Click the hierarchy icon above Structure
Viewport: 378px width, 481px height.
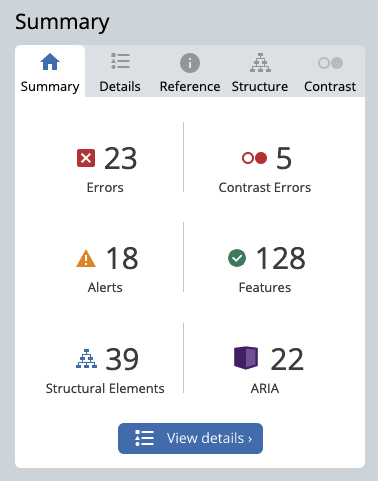click(260, 62)
